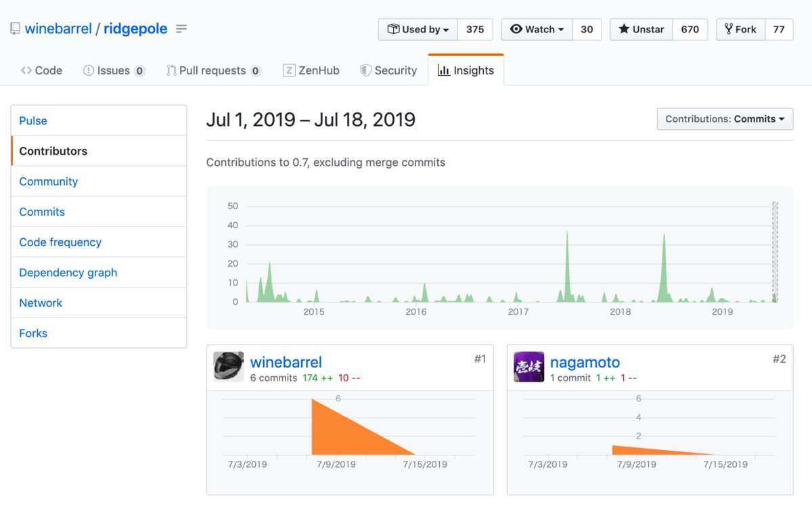The height and width of the screenshot is (513, 812).
Task: Click winebarrel's 174 ++ additions count
Action: [x=317, y=378]
